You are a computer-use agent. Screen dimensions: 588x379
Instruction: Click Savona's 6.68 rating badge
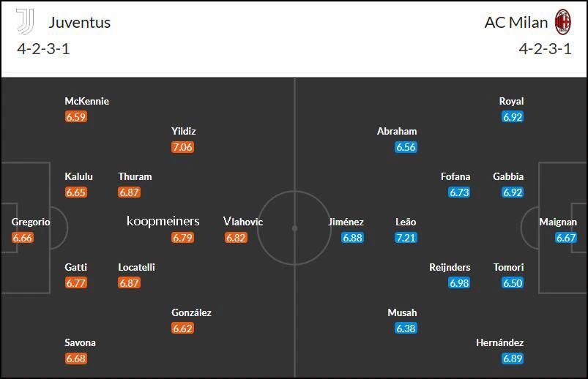[x=76, y=359]
